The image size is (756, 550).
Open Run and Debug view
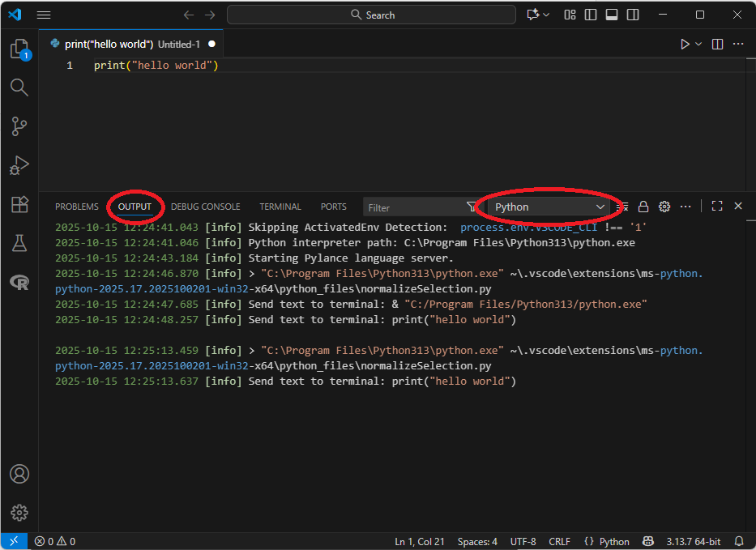pos(19,165)
